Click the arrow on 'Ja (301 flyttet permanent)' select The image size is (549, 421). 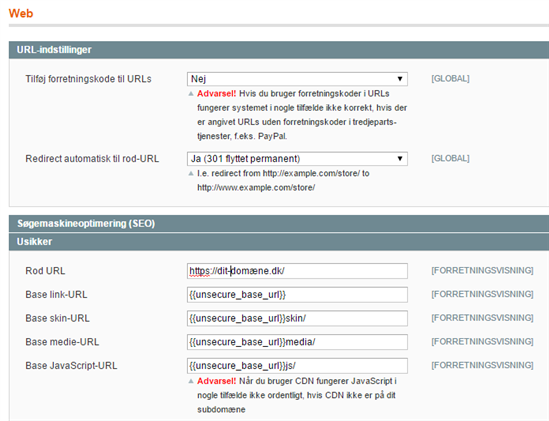pos(399,159)
